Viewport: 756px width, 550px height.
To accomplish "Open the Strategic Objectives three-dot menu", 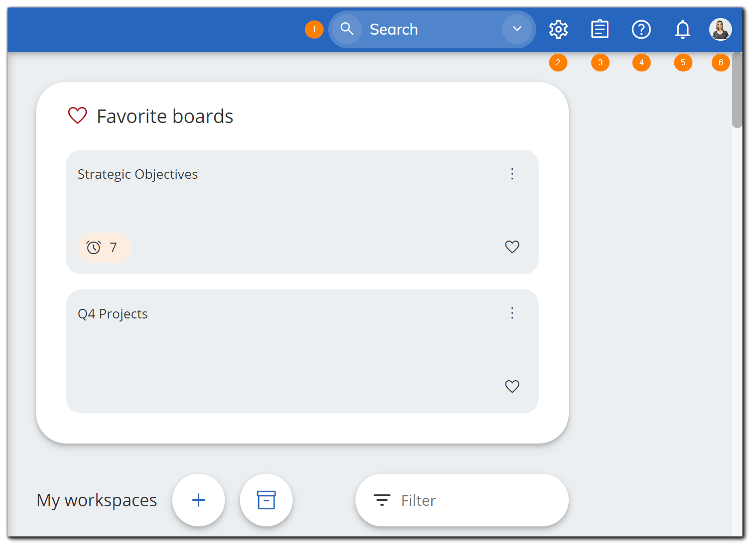I will (512, 174).
